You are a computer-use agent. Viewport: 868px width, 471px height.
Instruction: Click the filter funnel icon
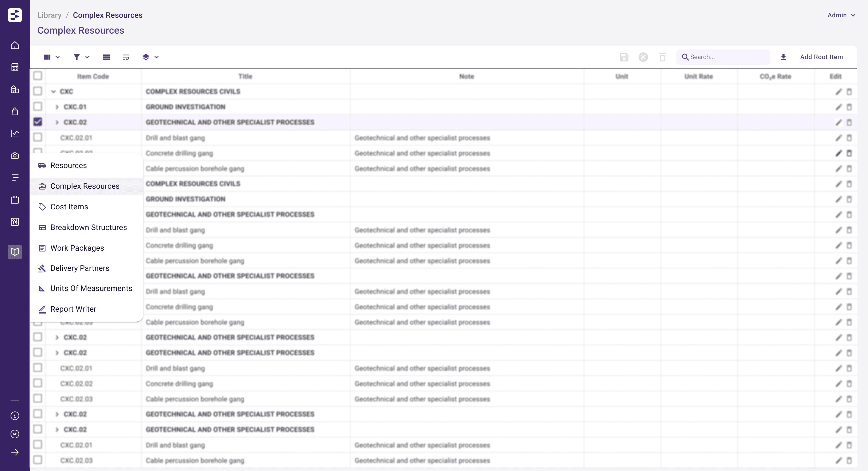(77, 57)
